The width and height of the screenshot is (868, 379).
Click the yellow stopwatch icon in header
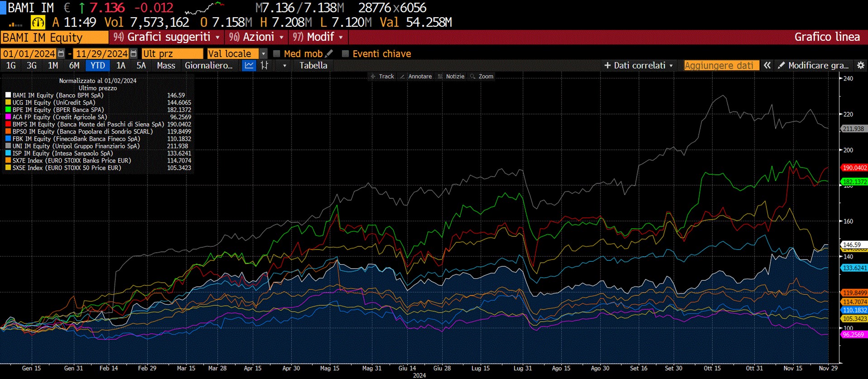[38, 22]
